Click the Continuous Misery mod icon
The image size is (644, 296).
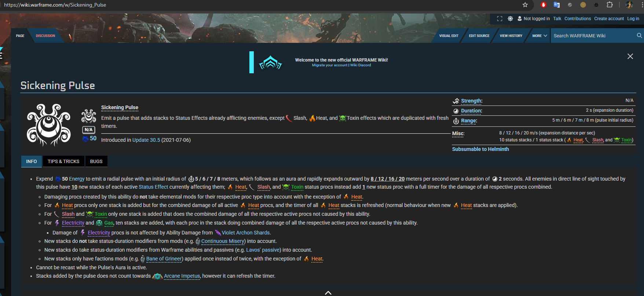198,241
